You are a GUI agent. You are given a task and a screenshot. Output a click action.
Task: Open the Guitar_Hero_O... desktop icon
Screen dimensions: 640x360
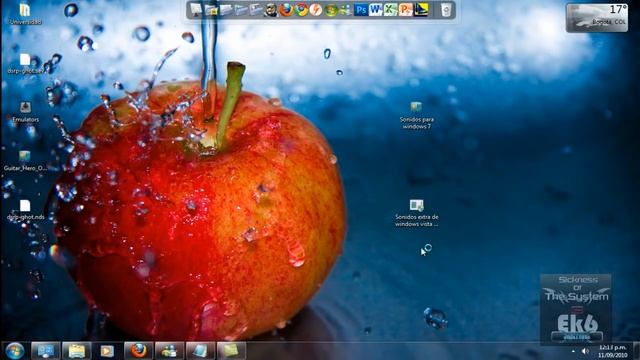[25, 160]
